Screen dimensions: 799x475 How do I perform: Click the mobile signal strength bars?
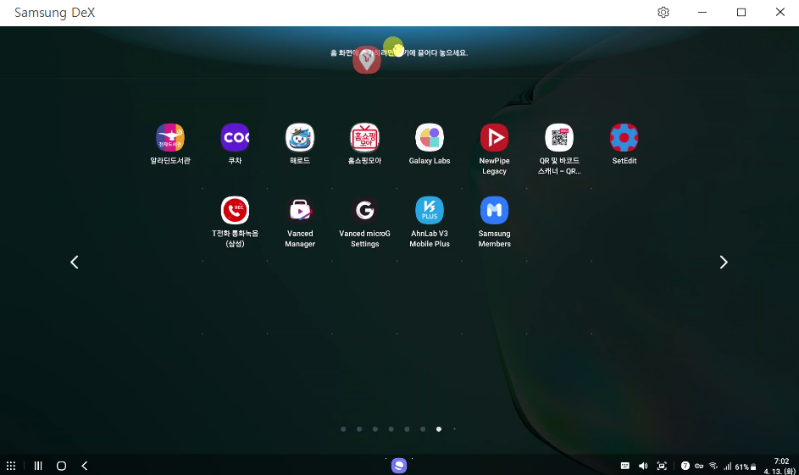tap(727, 466)
